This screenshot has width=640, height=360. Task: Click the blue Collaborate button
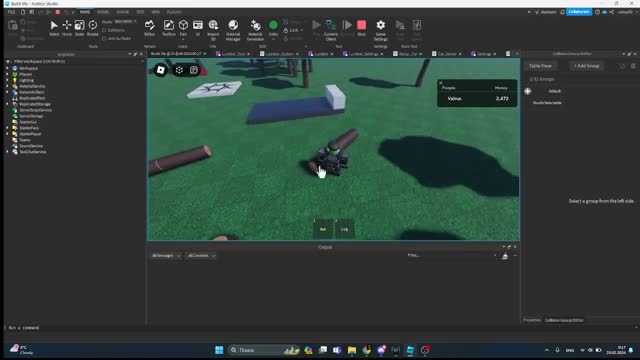pyautogui.click(x=579, y=12)
